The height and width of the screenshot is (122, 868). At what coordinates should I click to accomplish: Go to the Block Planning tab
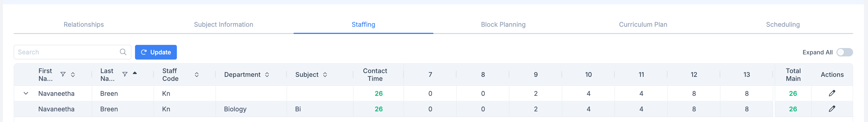(x=503, y=25)
